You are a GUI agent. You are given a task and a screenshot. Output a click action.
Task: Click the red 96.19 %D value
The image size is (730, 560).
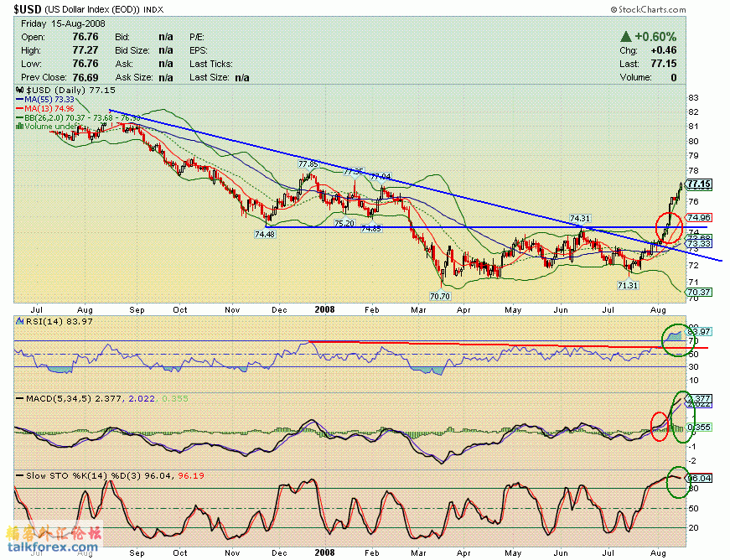tap(191, 475)
